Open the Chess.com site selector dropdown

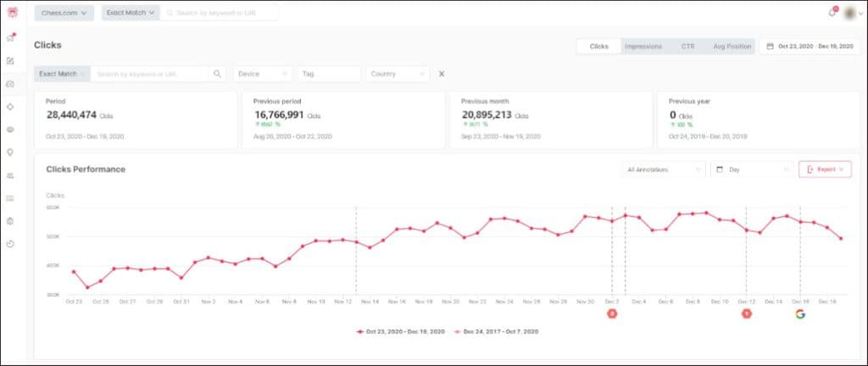pos(64,13)
